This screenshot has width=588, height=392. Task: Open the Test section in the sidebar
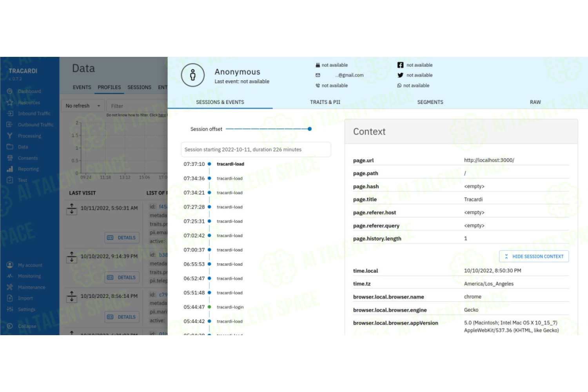click(17, 180)
